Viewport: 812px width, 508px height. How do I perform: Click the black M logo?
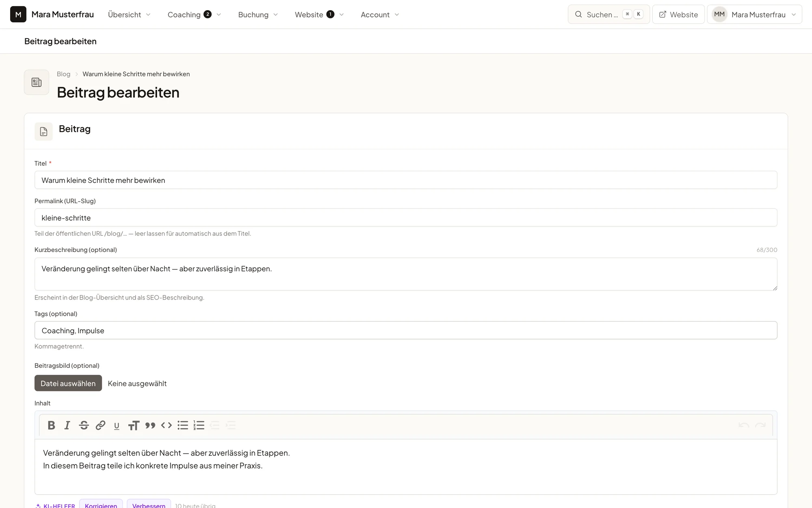click(18, 14)
